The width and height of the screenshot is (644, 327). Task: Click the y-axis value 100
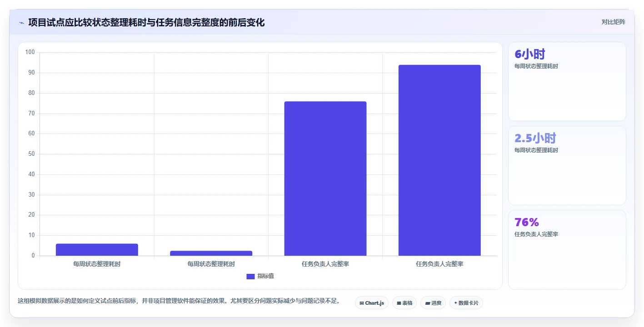click(30, 52)
